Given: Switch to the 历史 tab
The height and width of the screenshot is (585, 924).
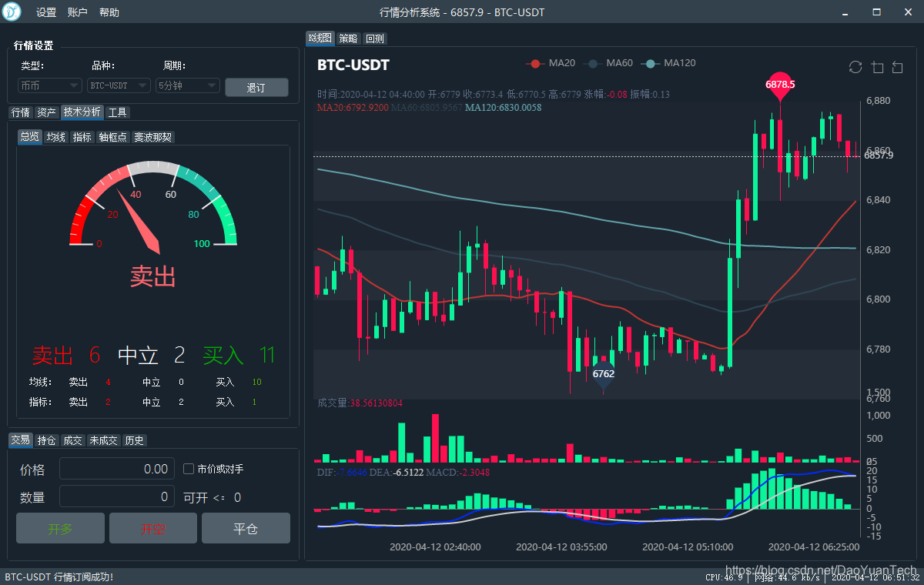Looking at the screenshot, I should point(135,440).
